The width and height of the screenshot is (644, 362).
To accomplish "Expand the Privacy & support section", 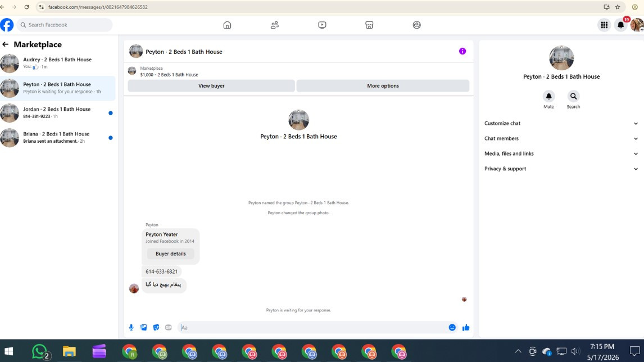I will pos(561,169).
